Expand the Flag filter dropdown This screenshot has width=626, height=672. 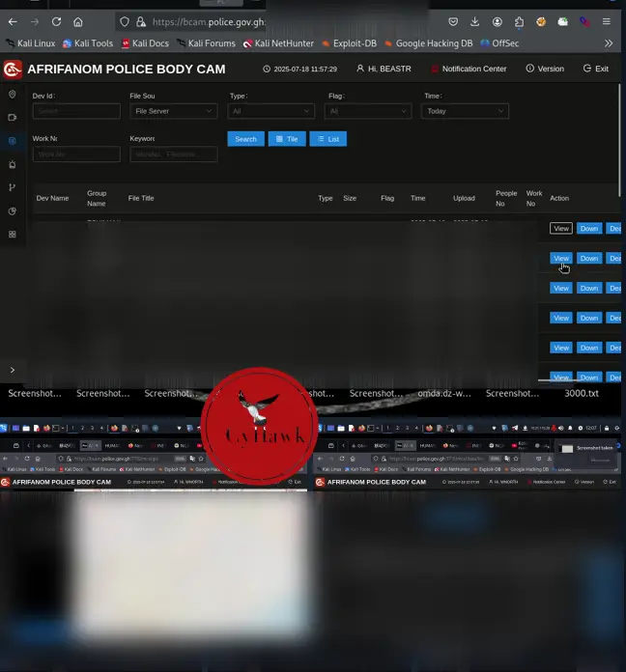(x=368, y=111)
